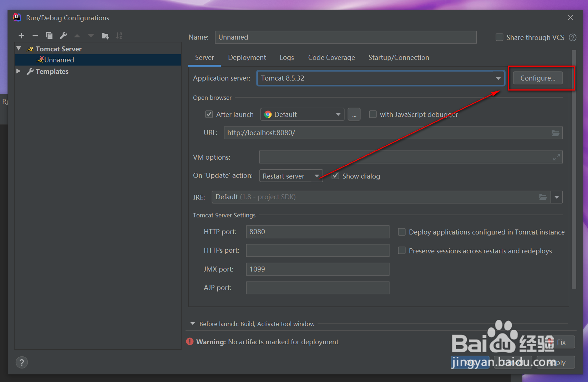Move configuration down arrow
Image resolution: width=588 pixels, height=382 pixels.
91,36
